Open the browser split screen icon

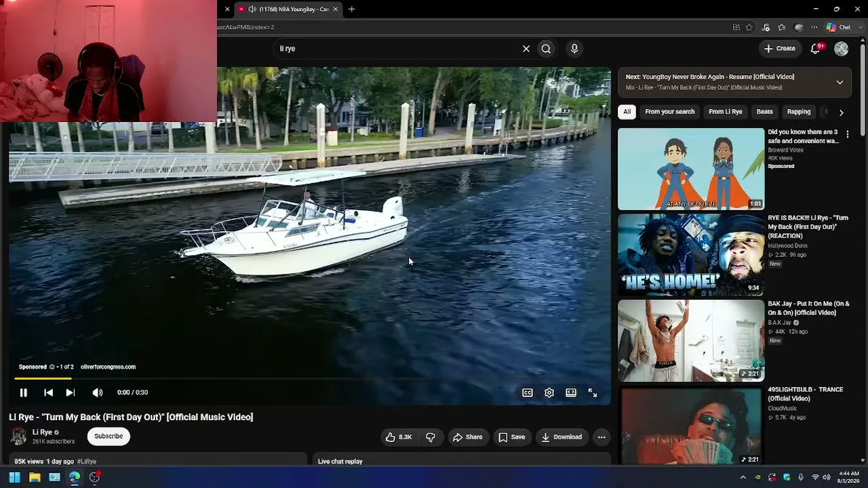pos(736,27)
